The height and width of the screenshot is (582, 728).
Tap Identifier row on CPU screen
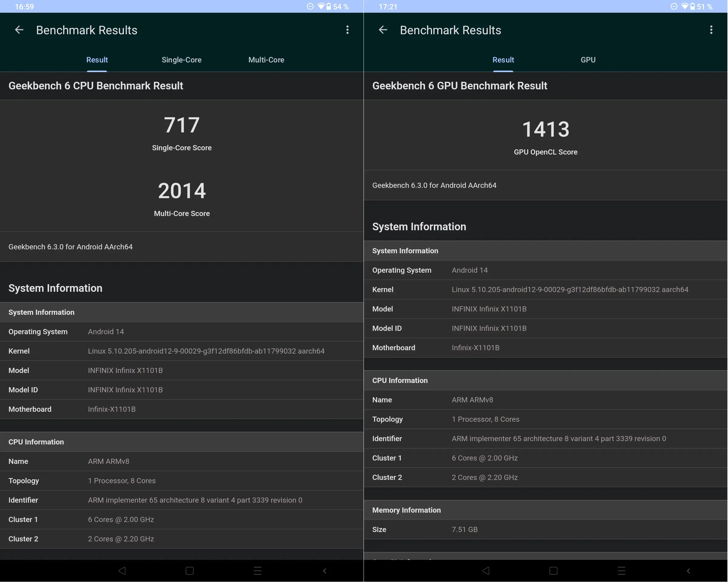tap(182, 500)
